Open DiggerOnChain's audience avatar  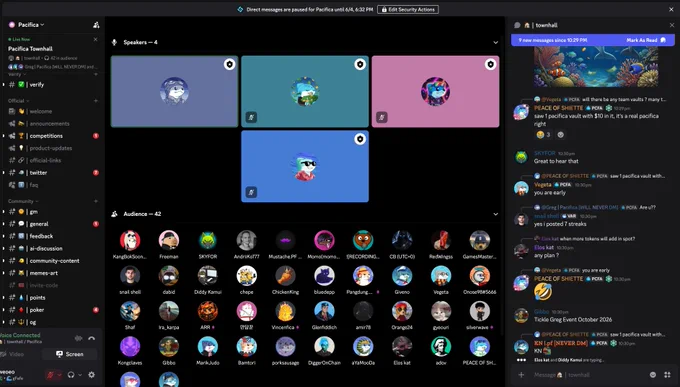click(324, 346)
